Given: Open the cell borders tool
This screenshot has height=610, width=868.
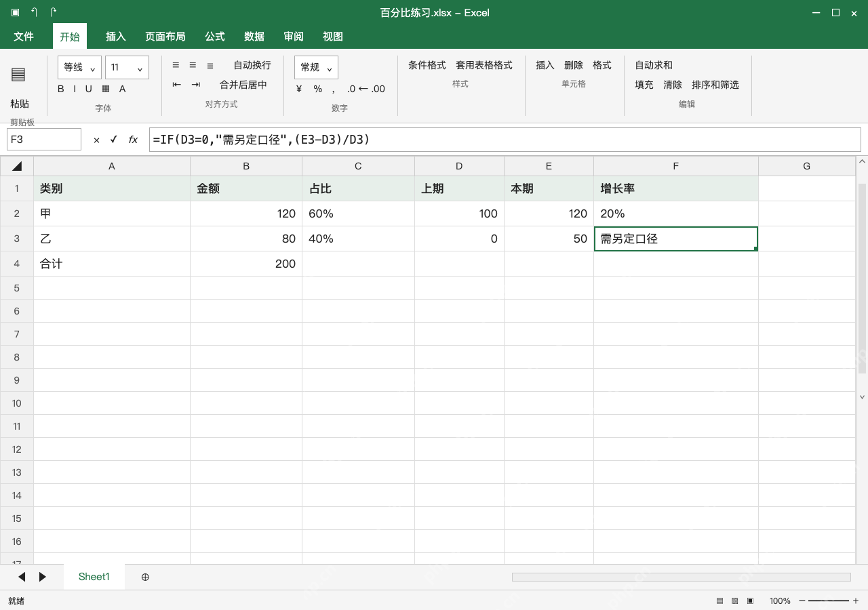Looking at the screenshot, I should (106, 89).
